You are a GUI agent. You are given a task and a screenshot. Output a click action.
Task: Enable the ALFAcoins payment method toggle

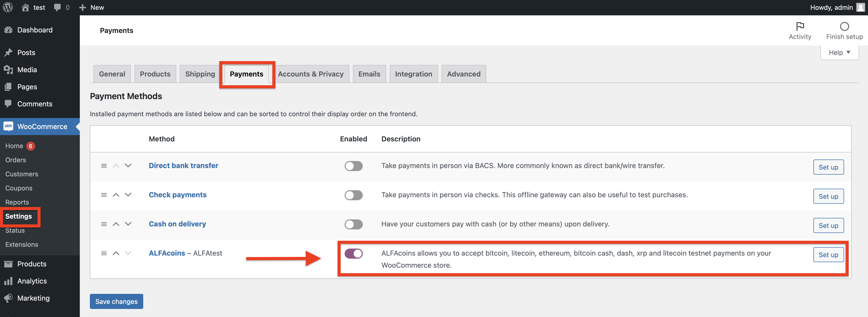(x=354, y=253)
